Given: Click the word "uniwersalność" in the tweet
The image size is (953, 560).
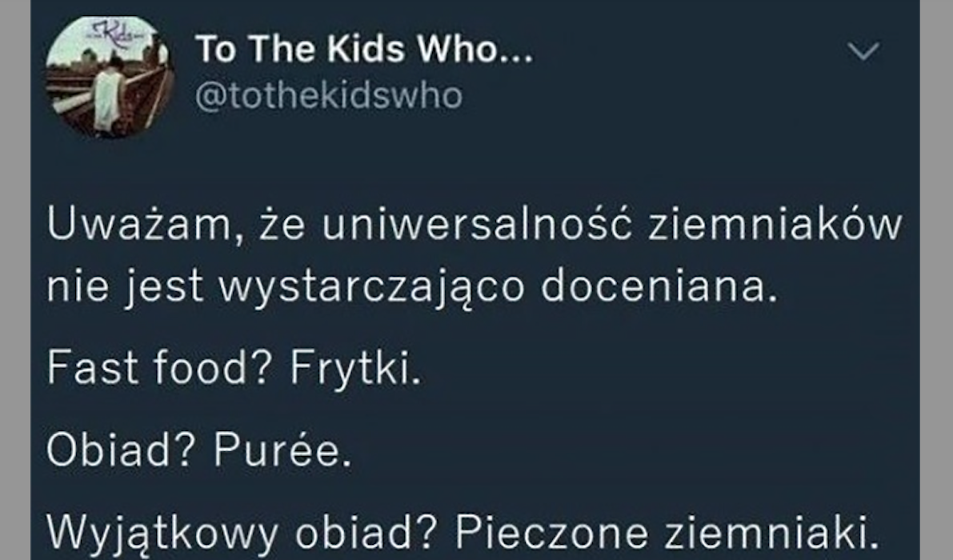Looking at the screenshot, I should coord(477,225).
